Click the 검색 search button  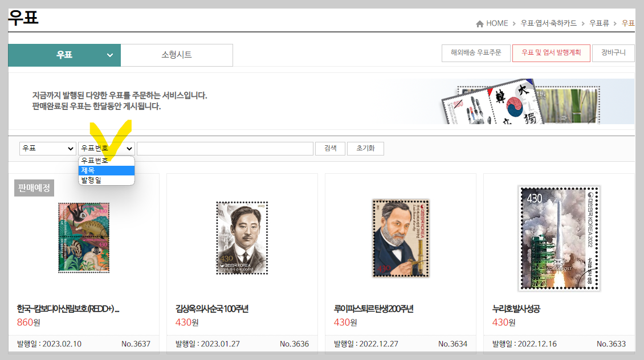[x=330, y=148]
